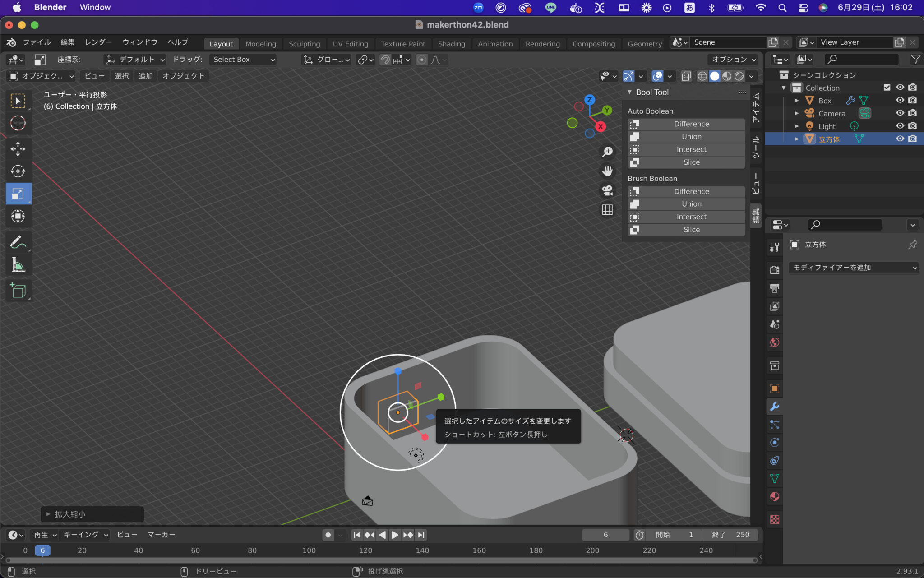Click the モディファイアーを追加 button
The width and height of the screenshot is (924, 578).
(x=853, y=267)
